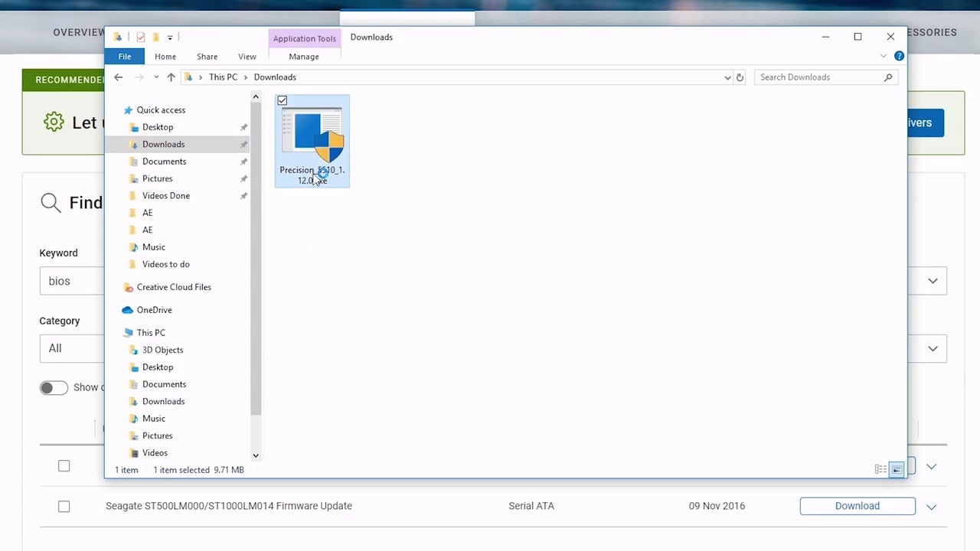Switch to Large icons view in status bar
Image resolution: width=980 pixels, height=551 pixels.
(x=897, y=470)
